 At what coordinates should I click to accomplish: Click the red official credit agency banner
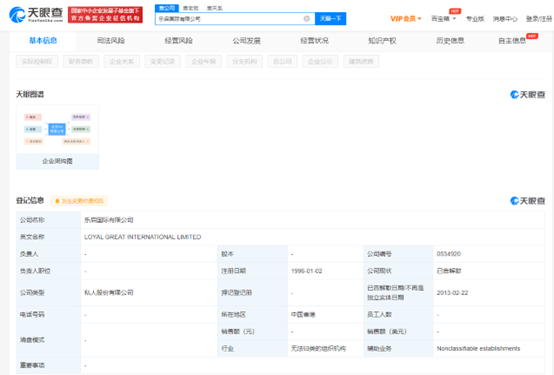point(105,14)
